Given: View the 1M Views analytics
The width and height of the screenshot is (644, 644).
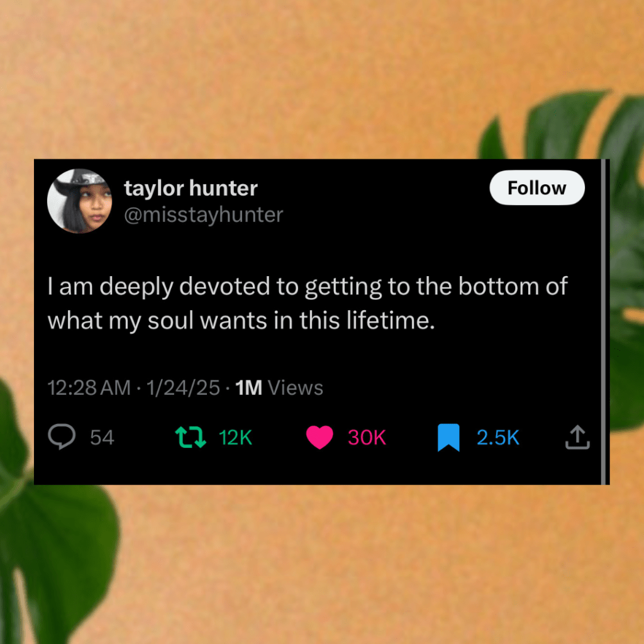Looking at the screenshot, I should pyautogui.click(x=279, y=387).
